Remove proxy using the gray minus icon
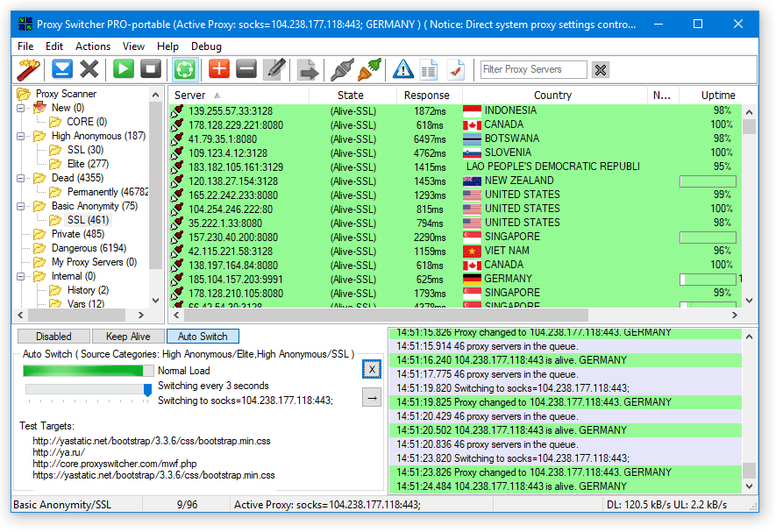 [x=246, y=69]
